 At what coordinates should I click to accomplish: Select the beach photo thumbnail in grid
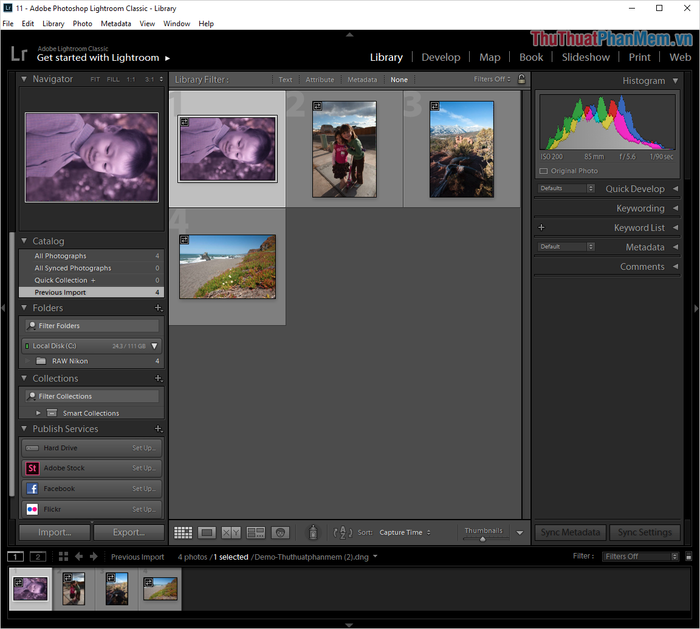pyautogui.click(x=227, y=267)
